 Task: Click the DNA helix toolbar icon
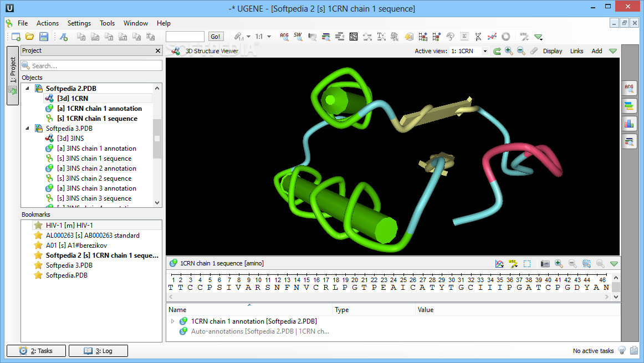[478, 37]
